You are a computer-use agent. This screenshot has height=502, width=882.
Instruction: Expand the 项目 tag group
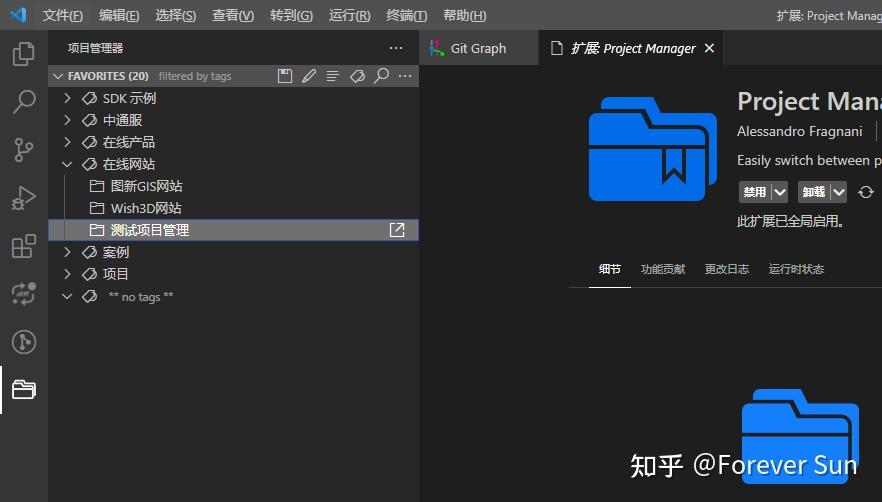67,274
